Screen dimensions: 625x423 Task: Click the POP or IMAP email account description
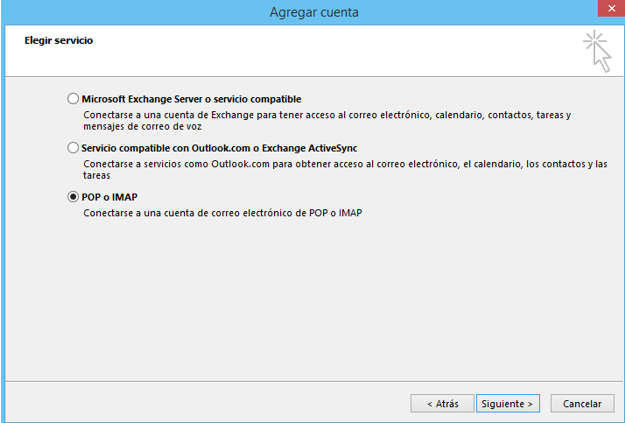pyautogui.click(x=221, y=213)
